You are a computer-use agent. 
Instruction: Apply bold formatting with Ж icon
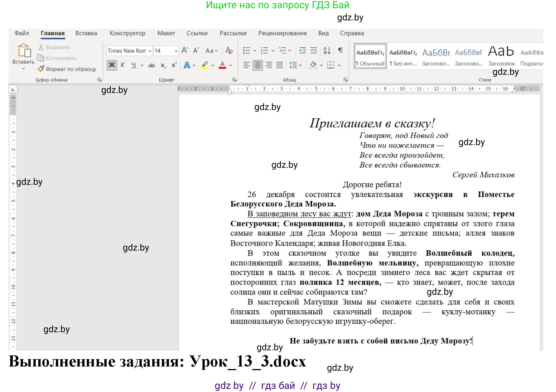pos(112,65)
